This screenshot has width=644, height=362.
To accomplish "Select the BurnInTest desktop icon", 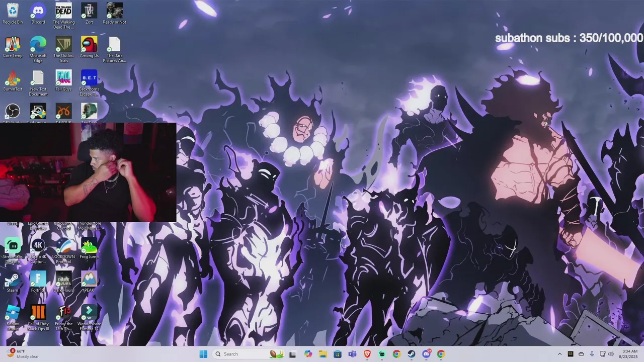I will click(x=13, y=81).
